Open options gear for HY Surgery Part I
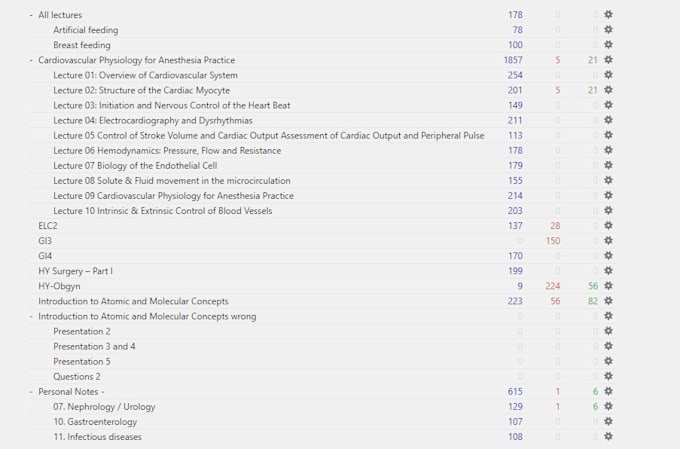This screenshot has width=680, height=449. [608, 271]
